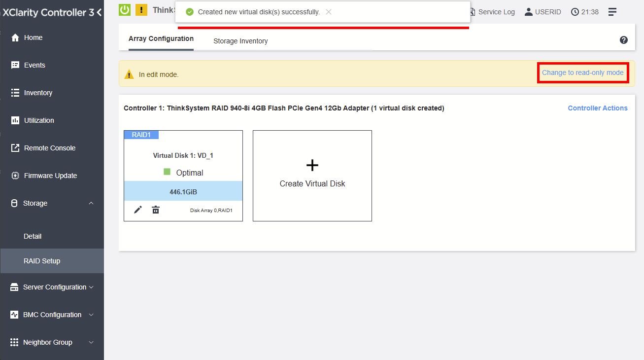The height and width of the screenshot is (360, 644).
Task: Edit virtual disk VD_1 with the pencil icon
Action: point(137,210)
